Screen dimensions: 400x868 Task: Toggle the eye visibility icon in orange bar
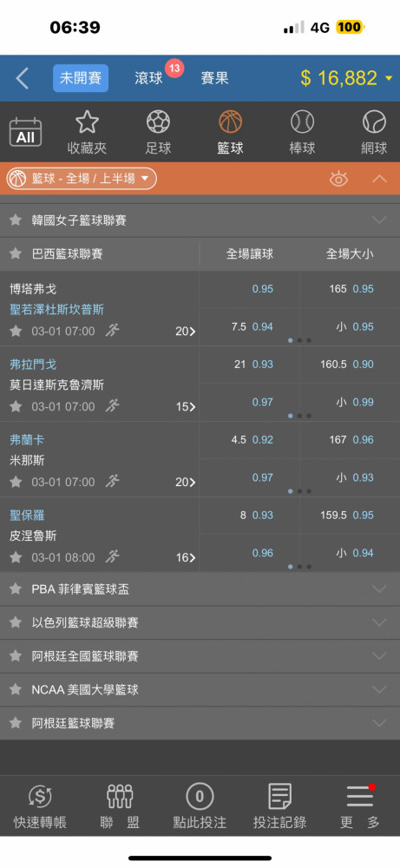coord(338,179)
